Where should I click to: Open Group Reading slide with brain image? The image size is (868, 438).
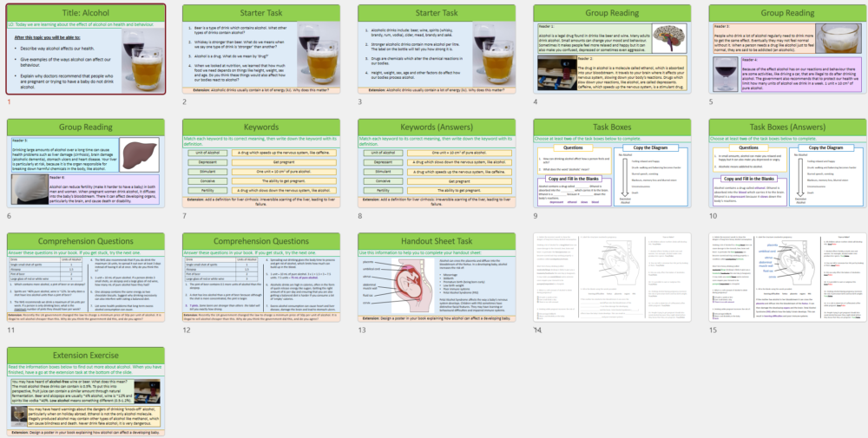612,49
